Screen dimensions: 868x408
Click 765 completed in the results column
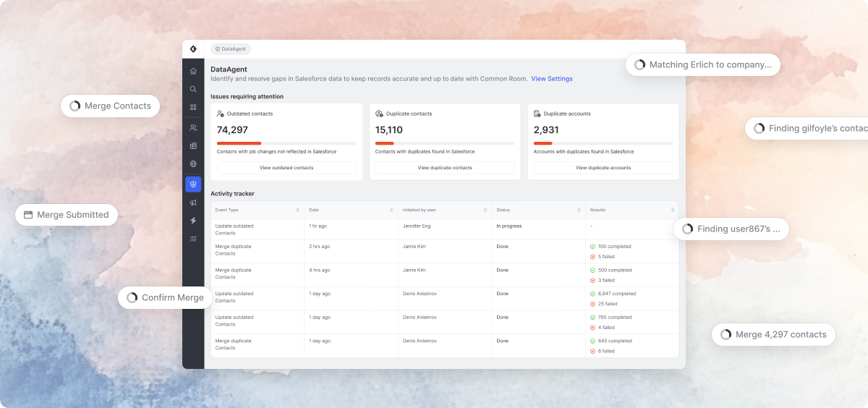coord(615,318)
